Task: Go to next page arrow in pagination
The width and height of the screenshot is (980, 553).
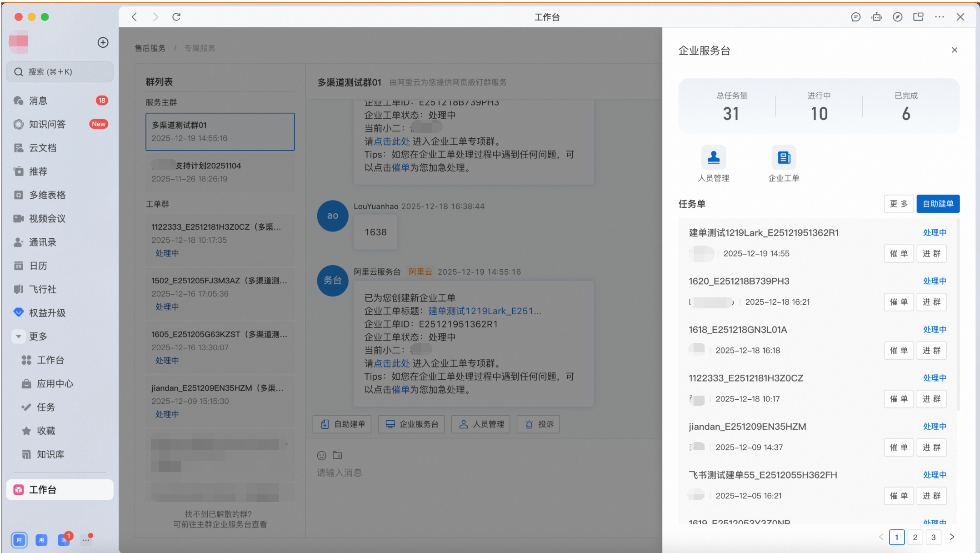Action: (x=952, y=537)
